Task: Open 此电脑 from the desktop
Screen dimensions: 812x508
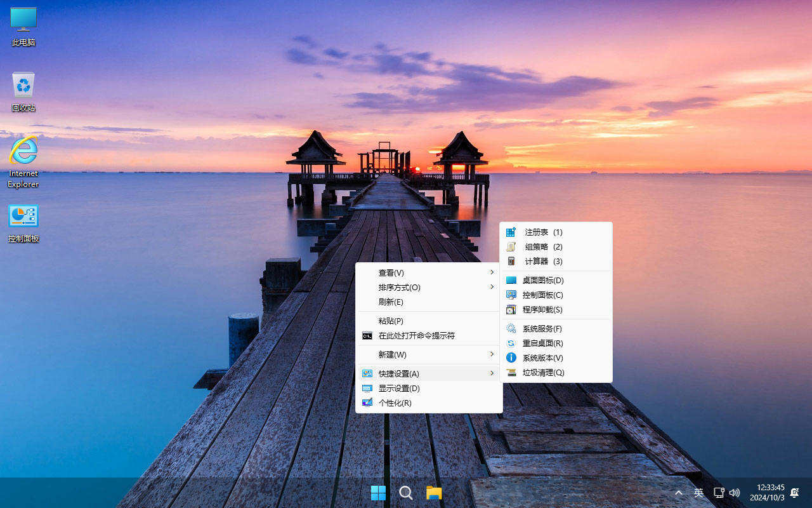Action: [23, 25]
